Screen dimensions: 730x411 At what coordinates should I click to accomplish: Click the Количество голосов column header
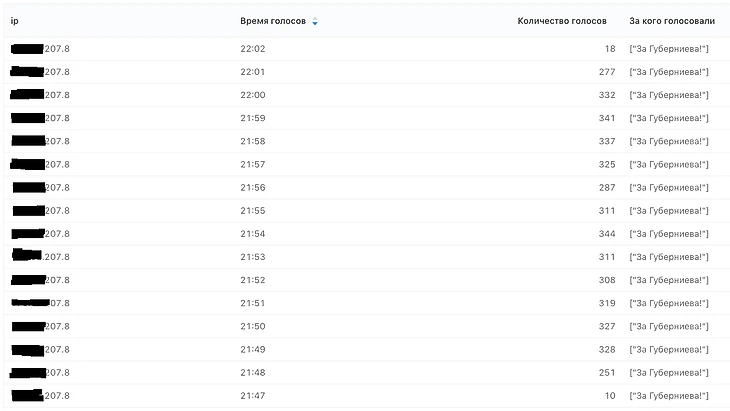[562, 21]
